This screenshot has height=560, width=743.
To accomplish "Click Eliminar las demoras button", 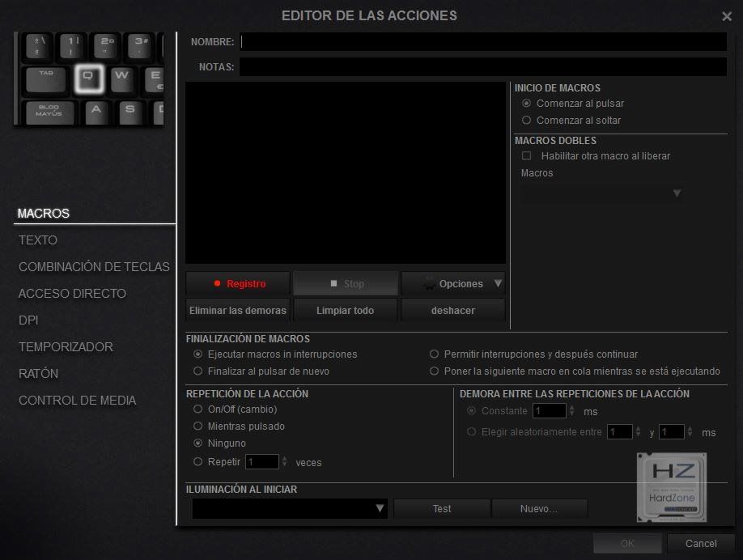I will [x=238, y=310].
